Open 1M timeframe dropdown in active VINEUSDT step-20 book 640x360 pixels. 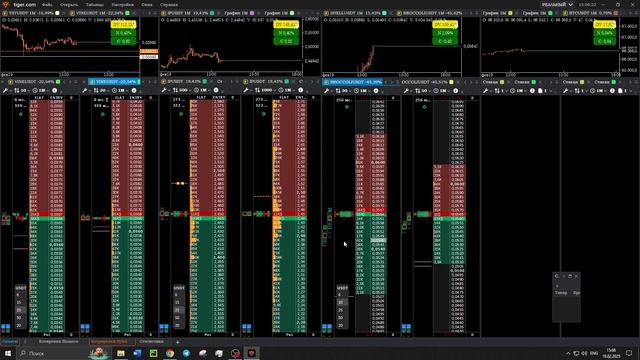[x=119, y=90]
